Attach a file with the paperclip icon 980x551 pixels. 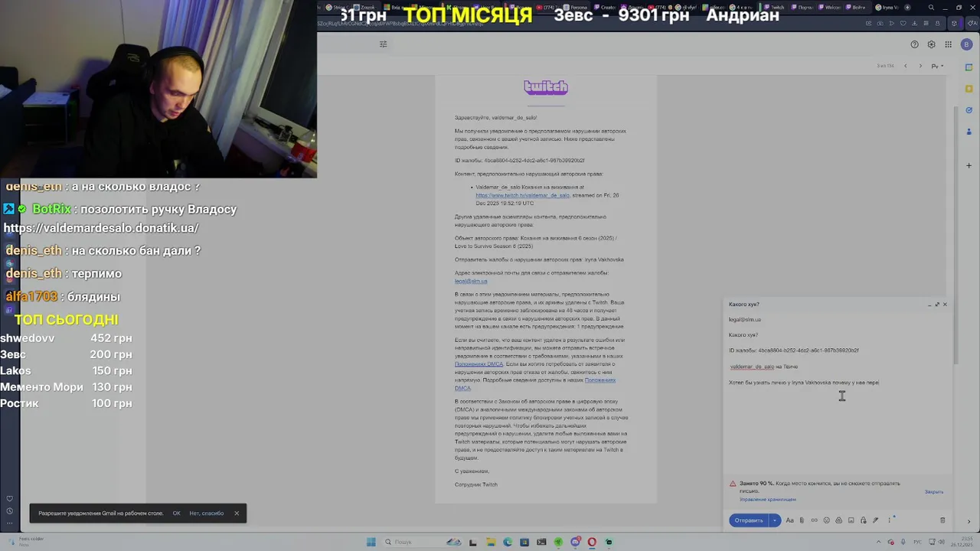click(x=802, y=520)
